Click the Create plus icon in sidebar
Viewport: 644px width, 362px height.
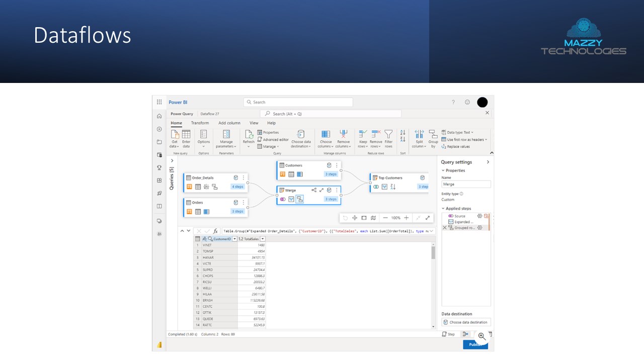pyautogui.click(x=159, y=129)
